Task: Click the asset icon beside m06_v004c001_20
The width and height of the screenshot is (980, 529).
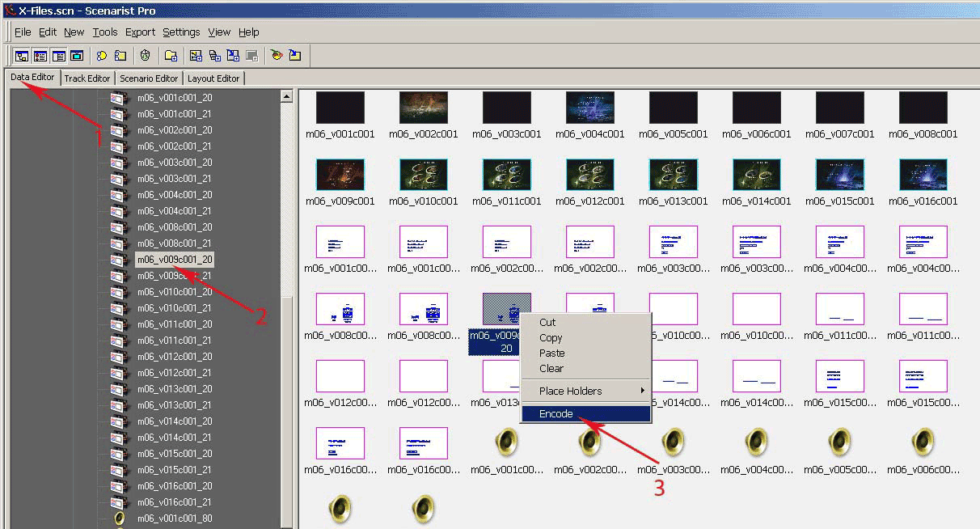Action: click(x=119, y=195)
